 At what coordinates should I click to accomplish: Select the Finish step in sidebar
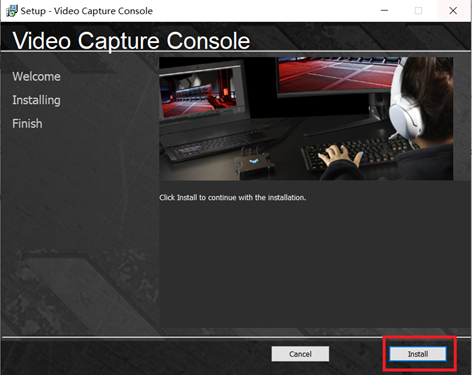[x=27, y=124]
